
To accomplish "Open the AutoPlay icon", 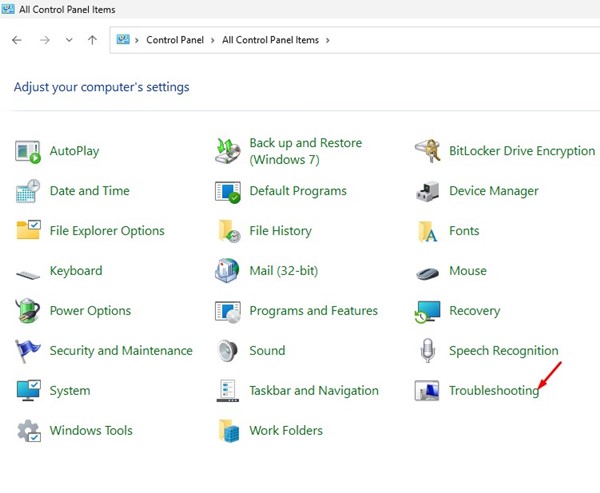I will 28,151.
